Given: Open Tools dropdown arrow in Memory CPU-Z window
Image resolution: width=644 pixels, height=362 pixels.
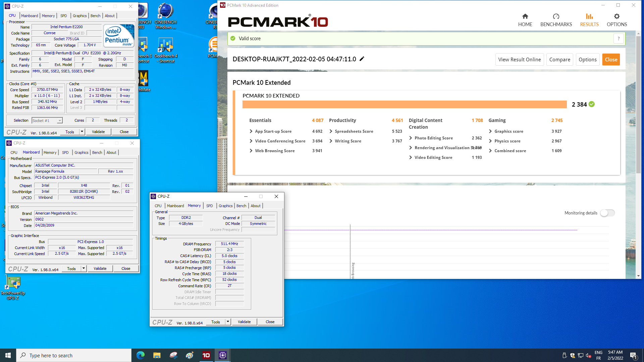Looking at the screenshot, I should coord(228,322).
